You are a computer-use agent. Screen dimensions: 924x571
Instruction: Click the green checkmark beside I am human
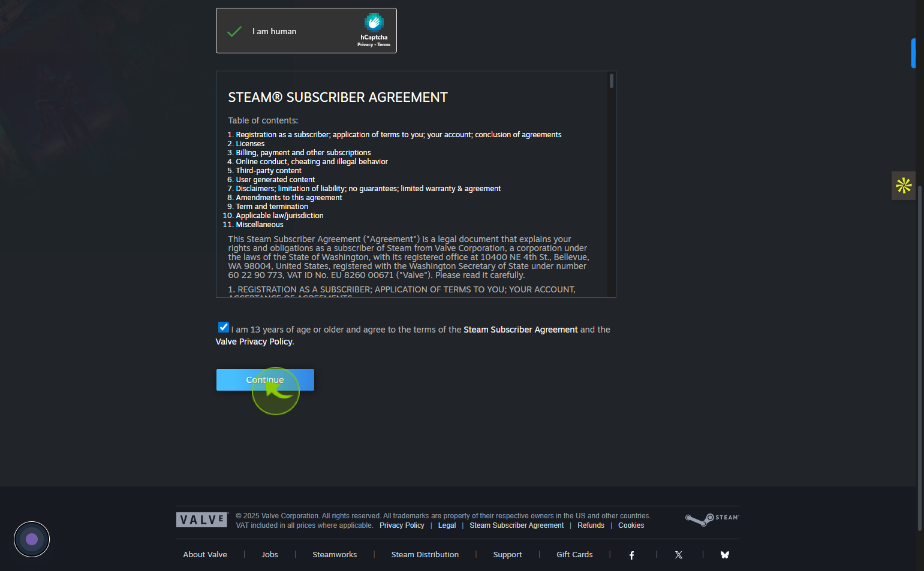(x=234, y=31)
